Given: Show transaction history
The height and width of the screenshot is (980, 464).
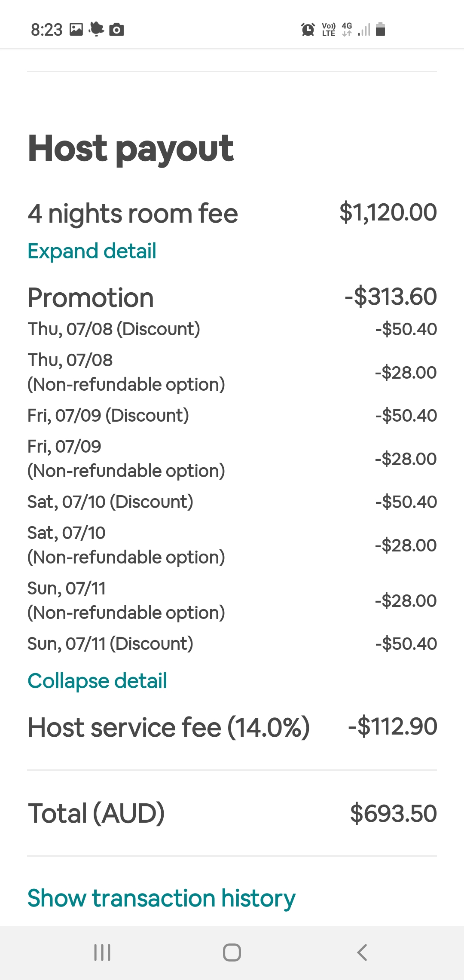Looking at the screenshot, I should tap(162, 898).
